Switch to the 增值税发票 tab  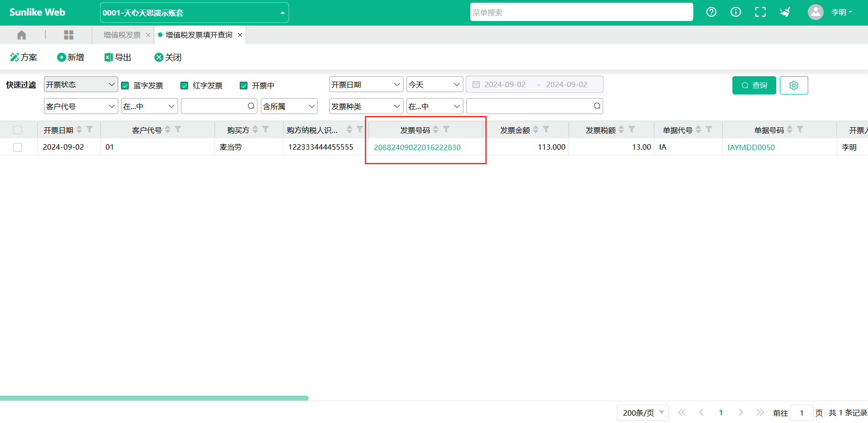(122, 35)
